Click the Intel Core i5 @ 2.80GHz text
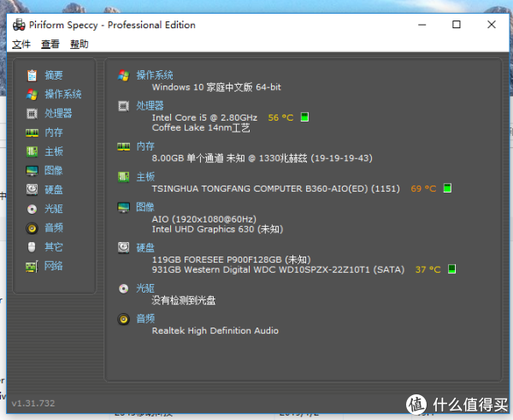 [204, 117]
